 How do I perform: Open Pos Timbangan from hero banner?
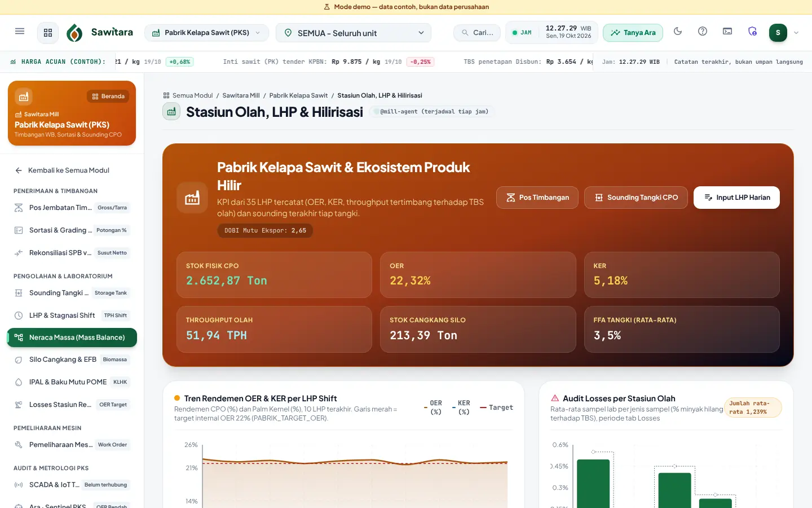pos(537,198)
